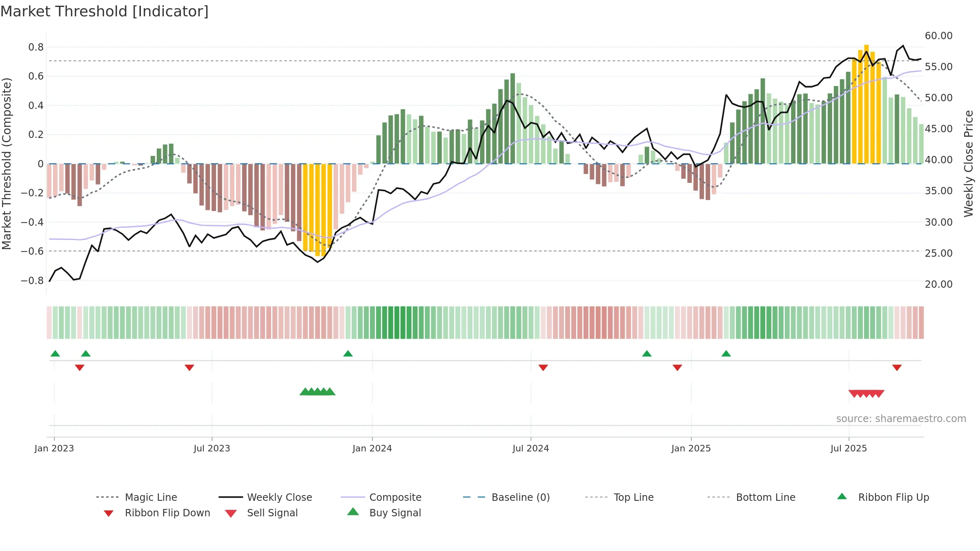Click the 60.00 price axis label
Screen dimensions: 980x551
938,36
